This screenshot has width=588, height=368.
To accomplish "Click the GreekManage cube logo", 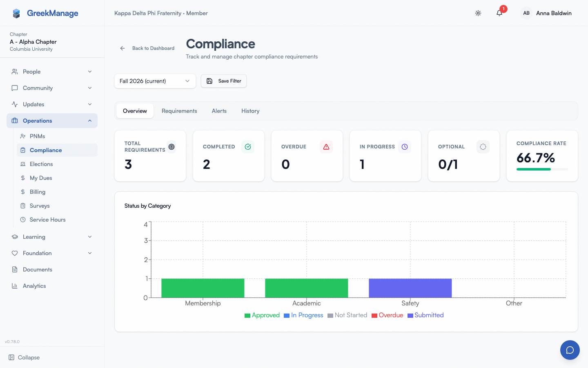I will tap(16, 13).
